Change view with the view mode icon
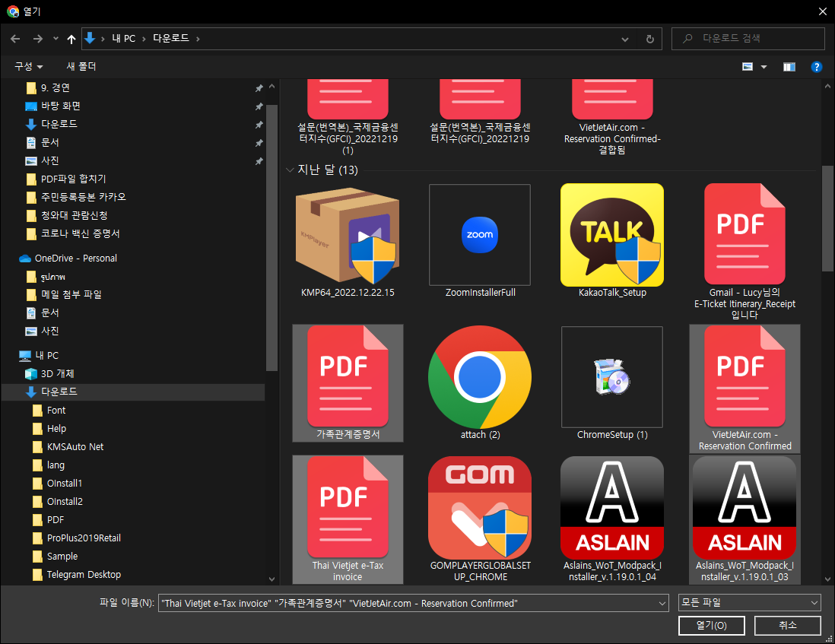 click(x=748, y=67)
